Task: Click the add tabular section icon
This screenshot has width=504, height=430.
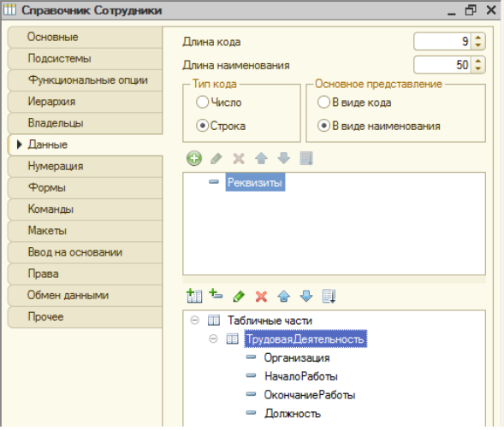Action: tap(194, 296)
